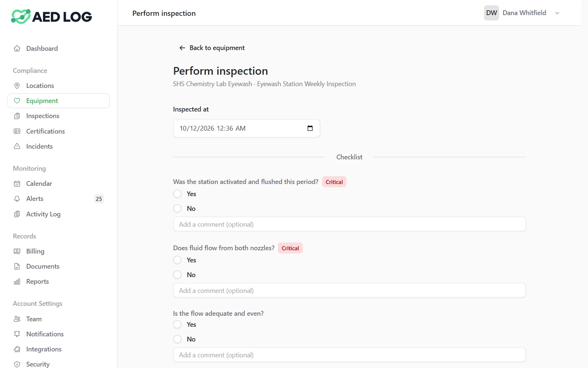Image resolution: width=588 pixels, height=368 pixels.
Task: Click the AED LOG logo
Action: point(51,17)
